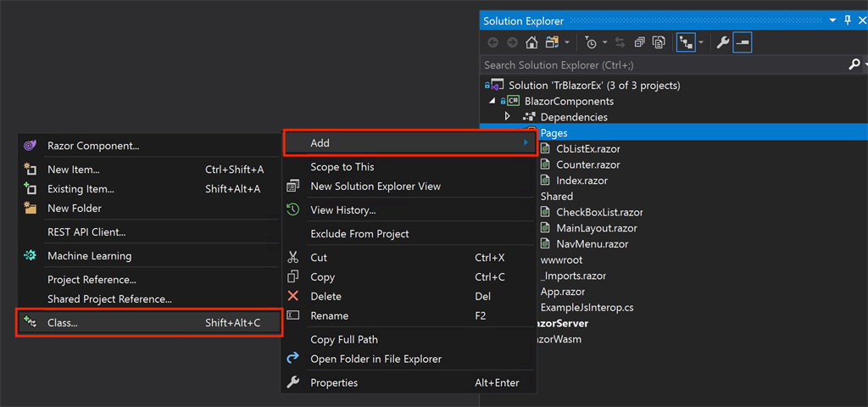The width and height of the screenshot is (868, 407).
Task: Select Copy in context menu
Action: coord(409,277)
